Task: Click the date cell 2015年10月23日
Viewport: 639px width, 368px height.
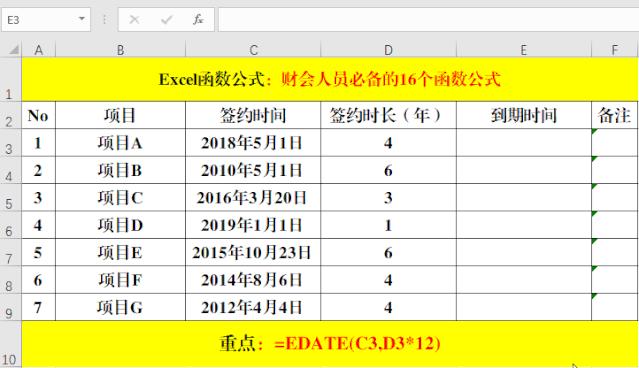Action: [x=253, y=253]
